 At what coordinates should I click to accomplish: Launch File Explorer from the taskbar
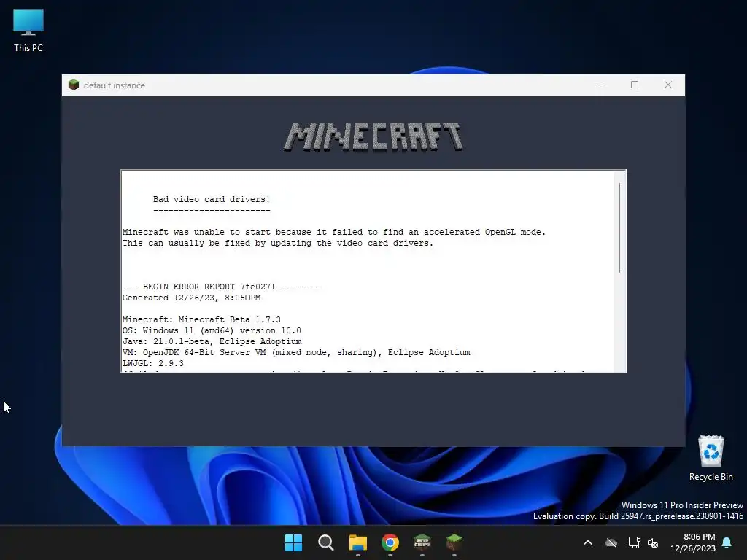(x=357, y=542)
